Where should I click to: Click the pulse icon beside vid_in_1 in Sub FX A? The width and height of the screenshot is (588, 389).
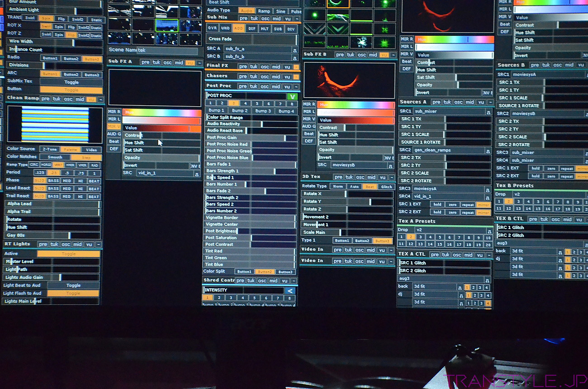click(197, 173)
